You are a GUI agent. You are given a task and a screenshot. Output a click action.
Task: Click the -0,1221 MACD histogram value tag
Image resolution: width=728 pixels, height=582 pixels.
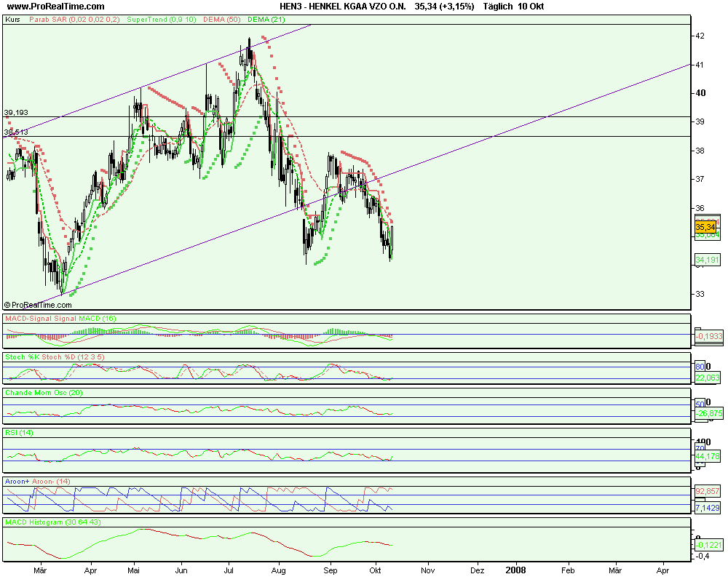709,545
